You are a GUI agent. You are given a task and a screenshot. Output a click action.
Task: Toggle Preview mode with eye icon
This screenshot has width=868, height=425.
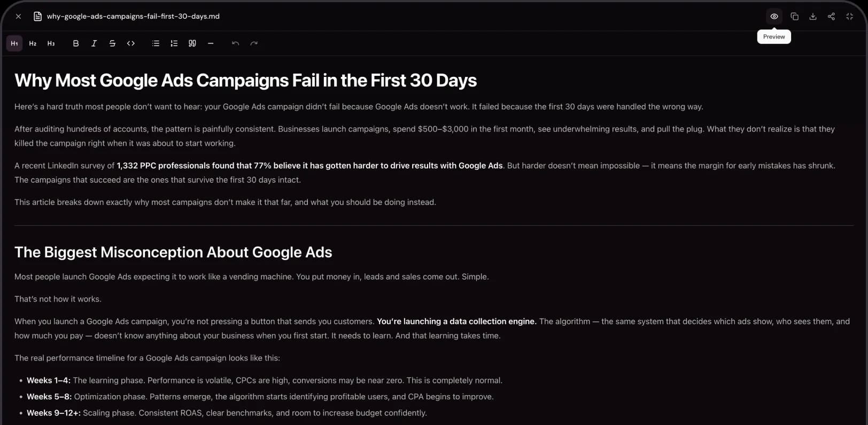(x=774, y=17)
